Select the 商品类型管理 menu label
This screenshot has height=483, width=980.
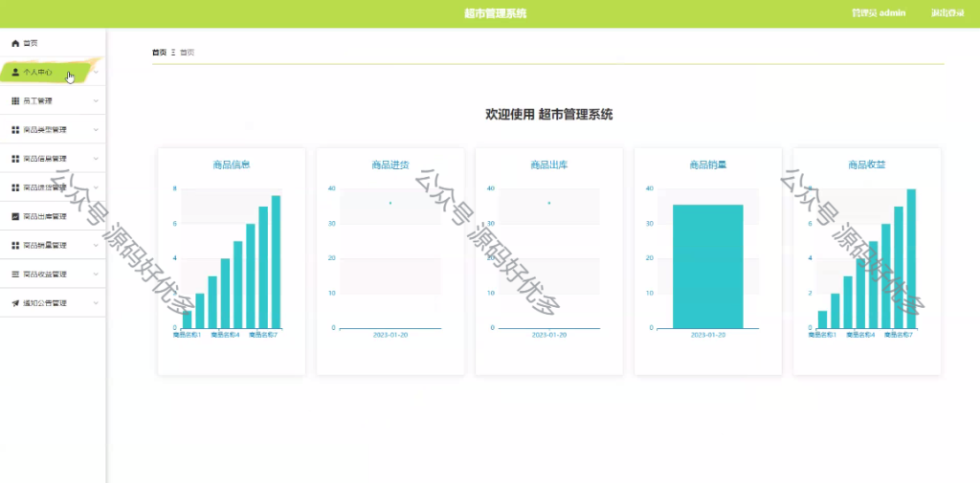[45, 130]
